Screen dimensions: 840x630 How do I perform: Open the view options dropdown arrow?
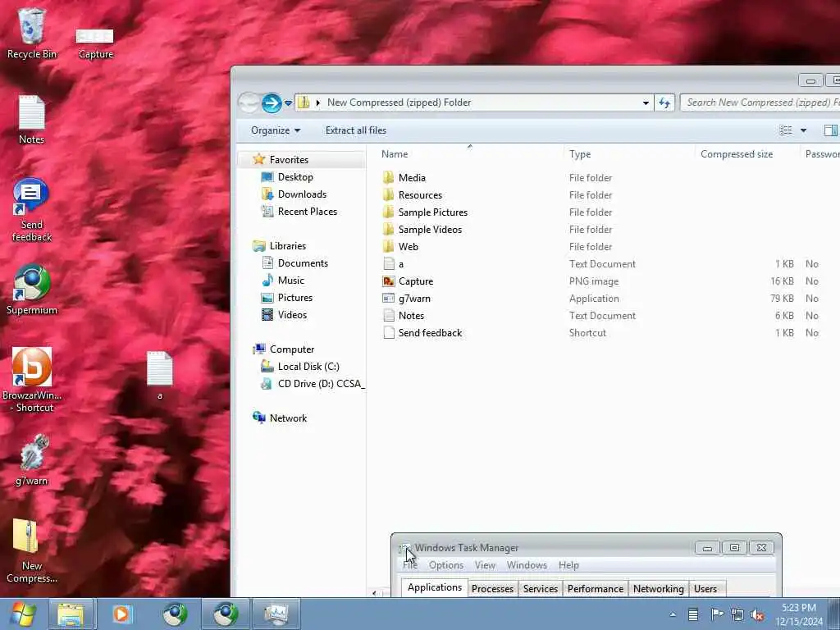pos(803,130)
